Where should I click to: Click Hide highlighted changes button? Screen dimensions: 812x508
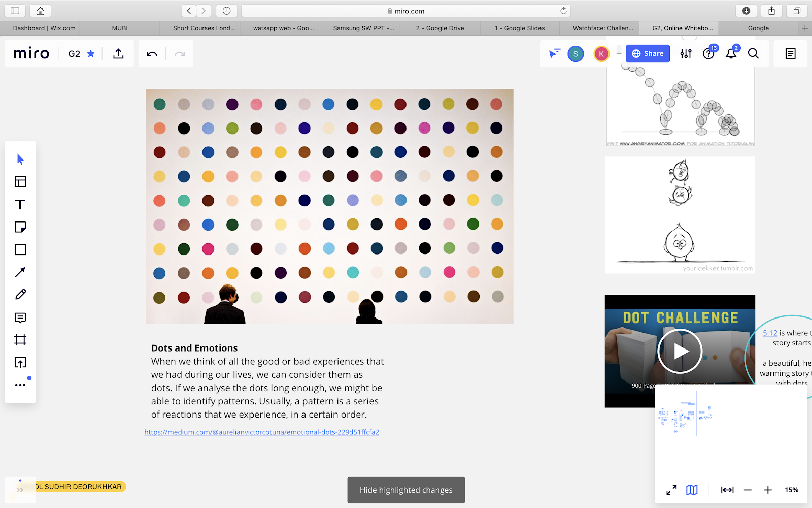pos(406,490)
